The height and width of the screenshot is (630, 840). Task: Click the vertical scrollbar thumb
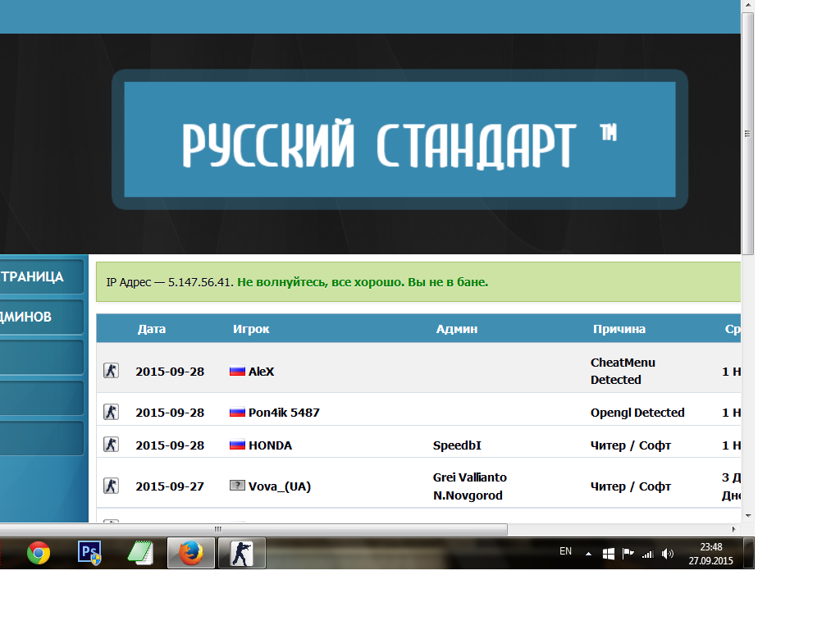click(747, 133)
